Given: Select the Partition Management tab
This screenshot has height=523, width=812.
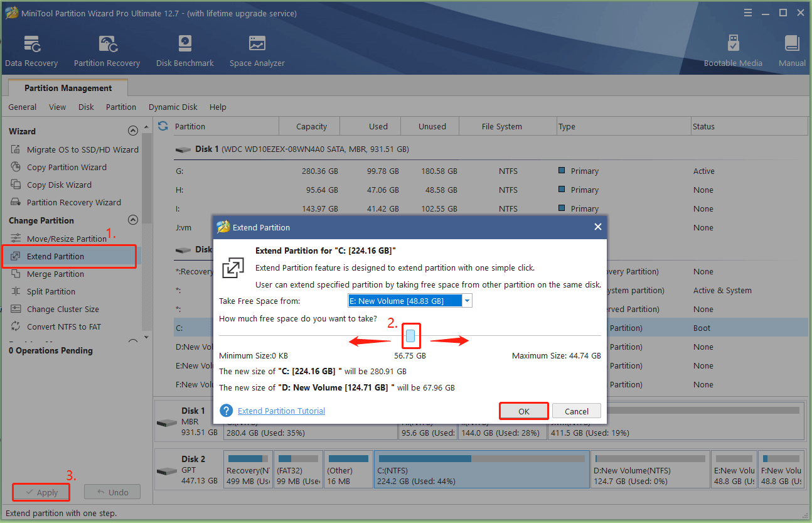Looking at the screenshot, I should [x=68, y=88].
